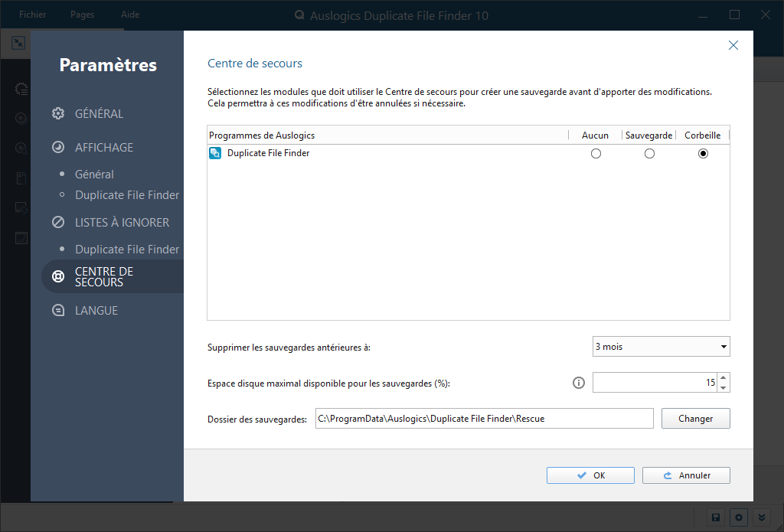Decrease disk space percentage with down arrow
784x532 pixels.
pyautogui.click(x=724, y=387)
